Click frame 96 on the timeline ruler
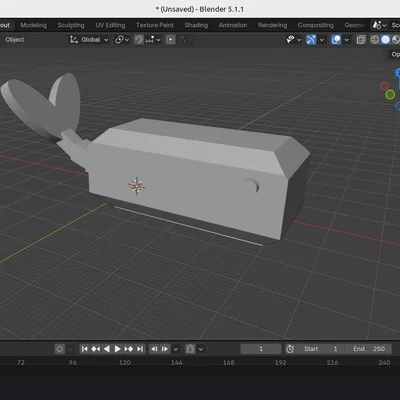The image size is (400, 400). (73, 362)
